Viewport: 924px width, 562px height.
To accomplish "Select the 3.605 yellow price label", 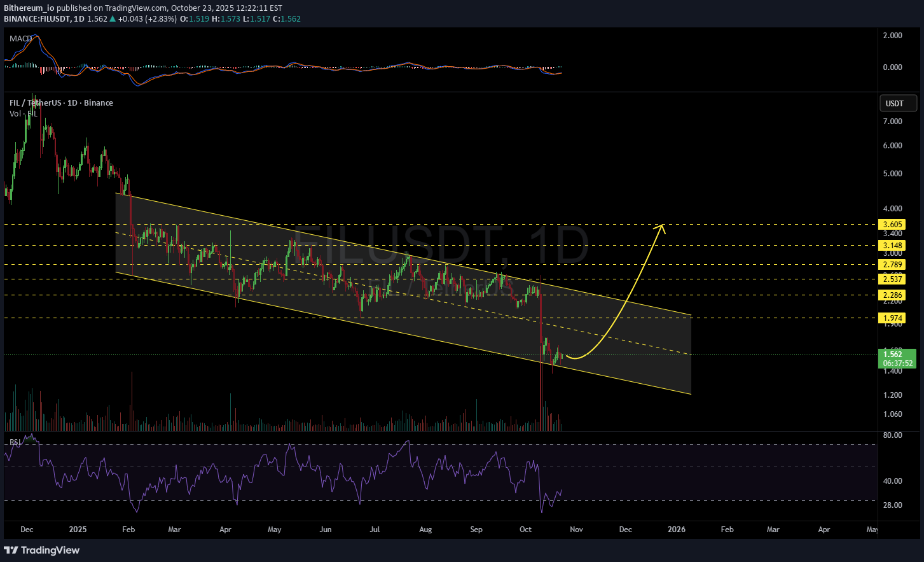I will (893, 225).
